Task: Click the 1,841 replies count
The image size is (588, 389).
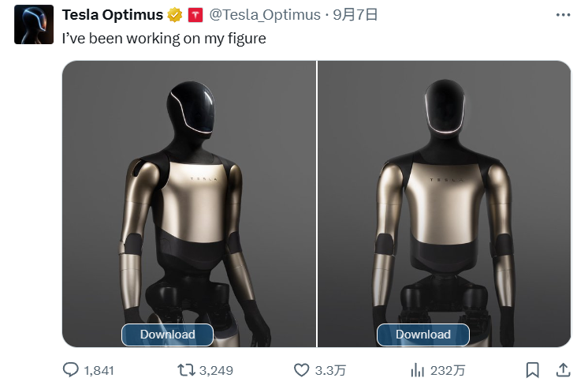Action: click(99, 370)
